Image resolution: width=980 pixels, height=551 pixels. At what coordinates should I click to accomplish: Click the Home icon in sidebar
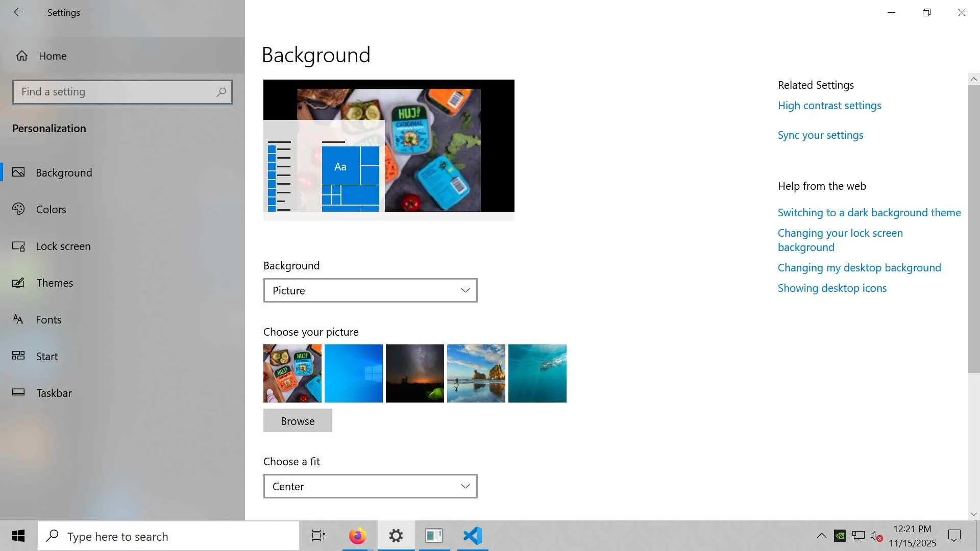click(22, 56)
